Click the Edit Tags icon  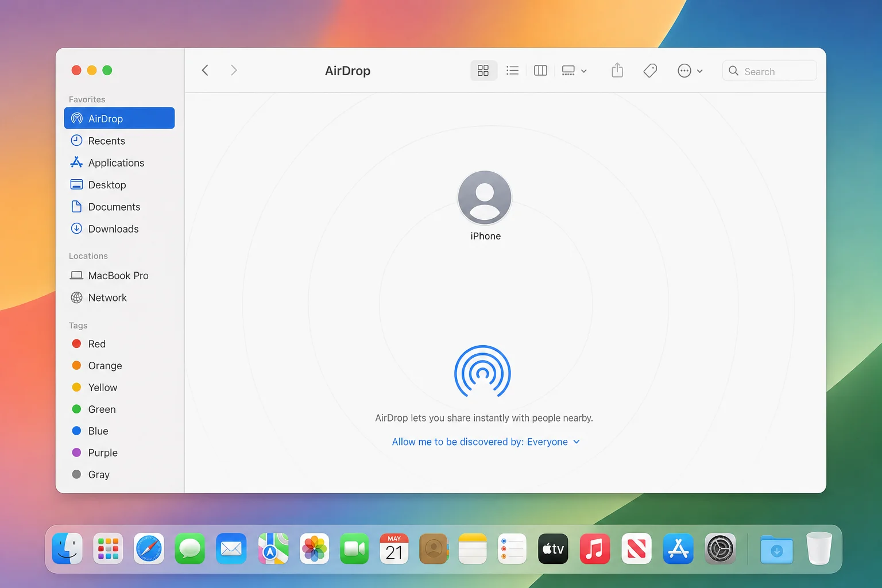coord(650,71)
